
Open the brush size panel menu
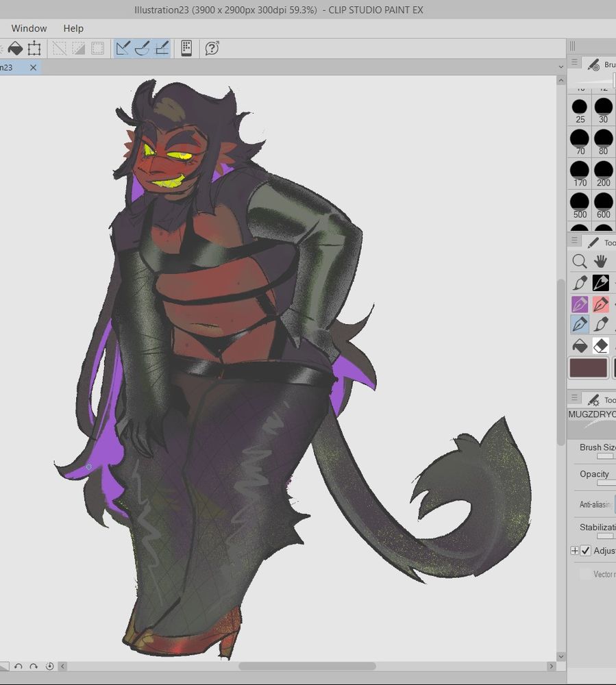(x=575, y=63)
